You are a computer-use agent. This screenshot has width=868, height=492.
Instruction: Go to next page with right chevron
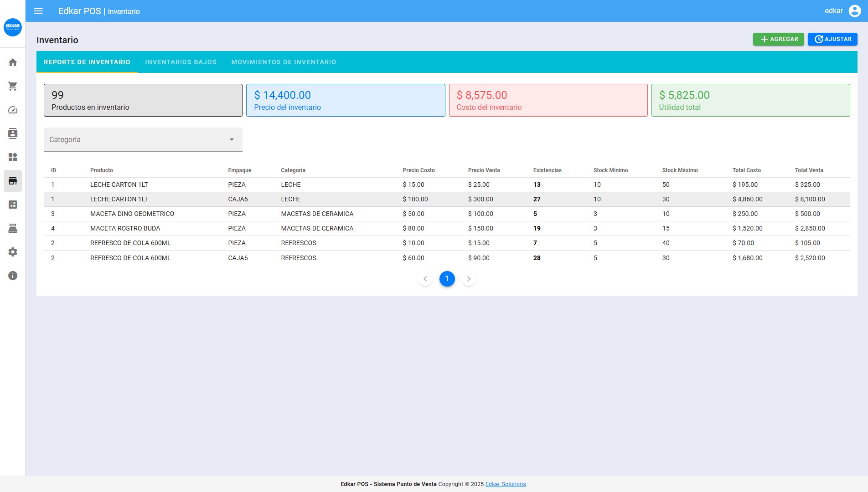(x=469, y=279)
